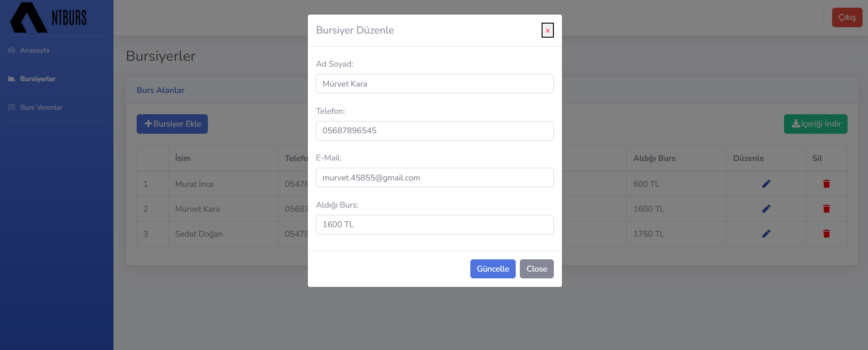Click the table icon next to Burs Verenler
This screenshot has width=868, height=350.
(11, 107)
